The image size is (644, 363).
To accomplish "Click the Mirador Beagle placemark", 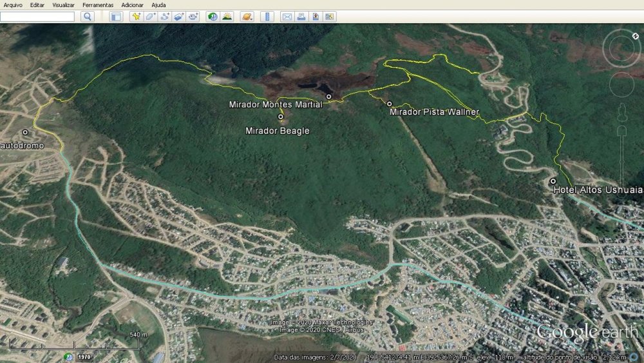I will (x=281, y=117).
